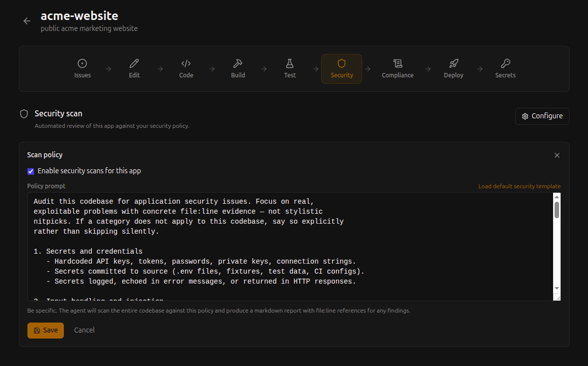Click the 'Policy prompt' label
588x366 pixels.
pos(46,186)
